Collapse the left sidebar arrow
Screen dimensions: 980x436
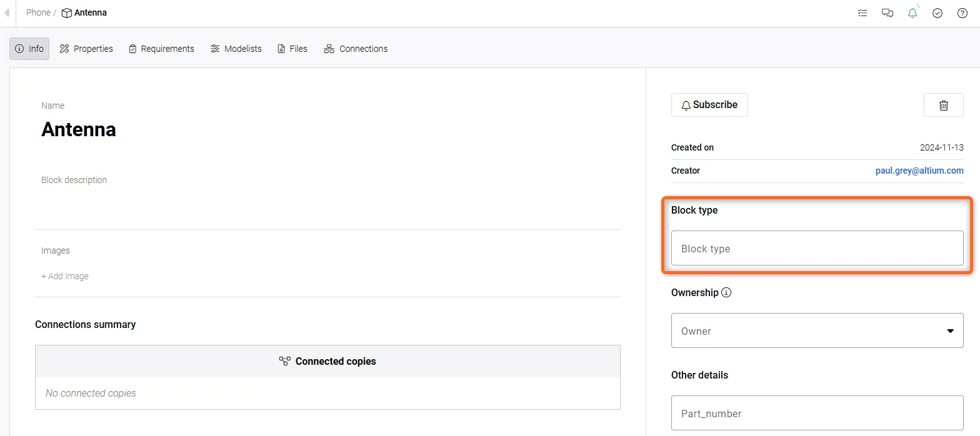tap(7, 12)
